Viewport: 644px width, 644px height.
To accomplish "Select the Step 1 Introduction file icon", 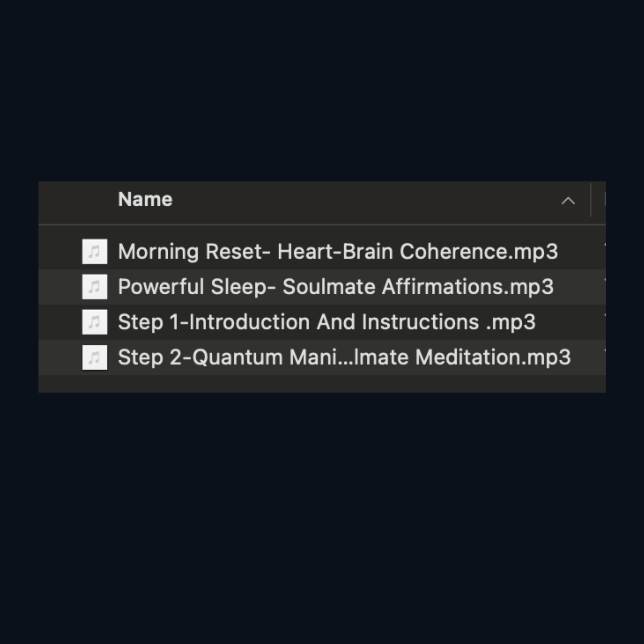I will (95, 322).
